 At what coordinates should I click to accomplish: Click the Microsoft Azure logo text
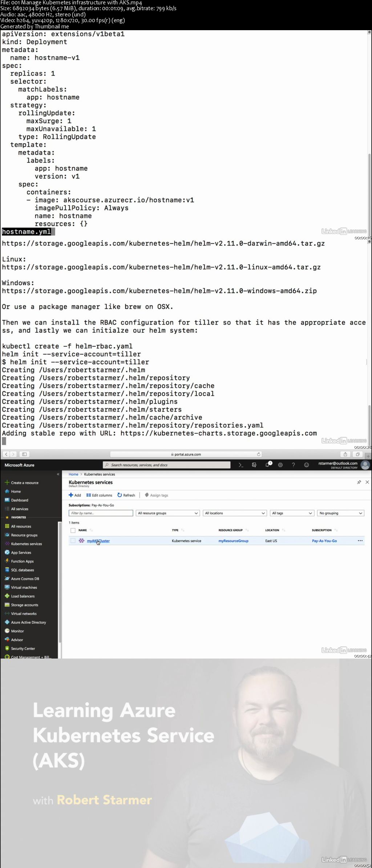[19, 465]
